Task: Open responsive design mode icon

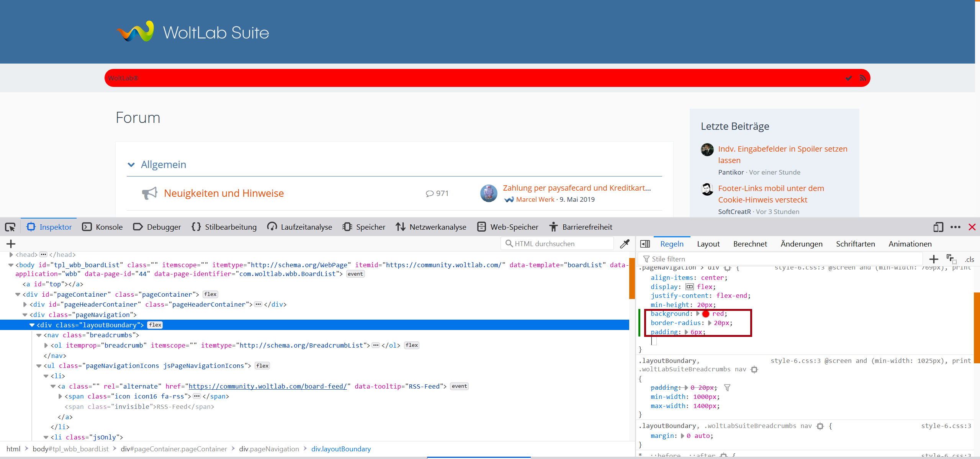Action: click(x=938, y=227)
